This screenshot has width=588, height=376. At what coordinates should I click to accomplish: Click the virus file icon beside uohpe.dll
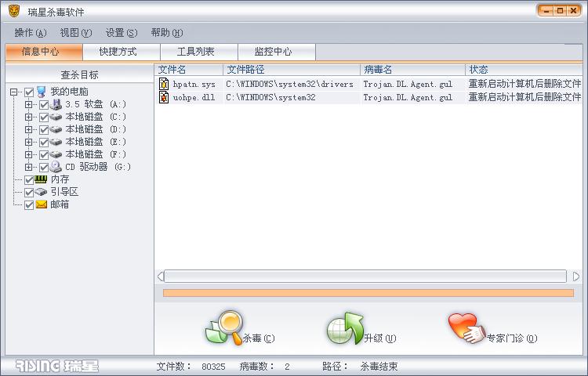point(164,97)
